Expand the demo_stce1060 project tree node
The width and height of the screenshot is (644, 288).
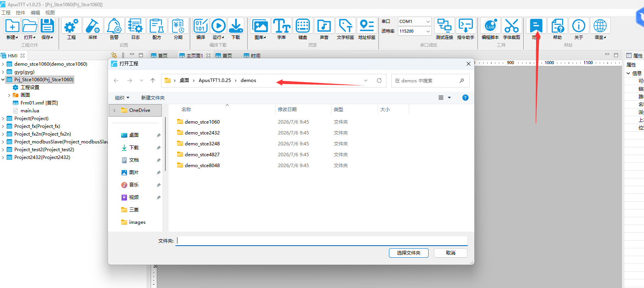(3, 64)
